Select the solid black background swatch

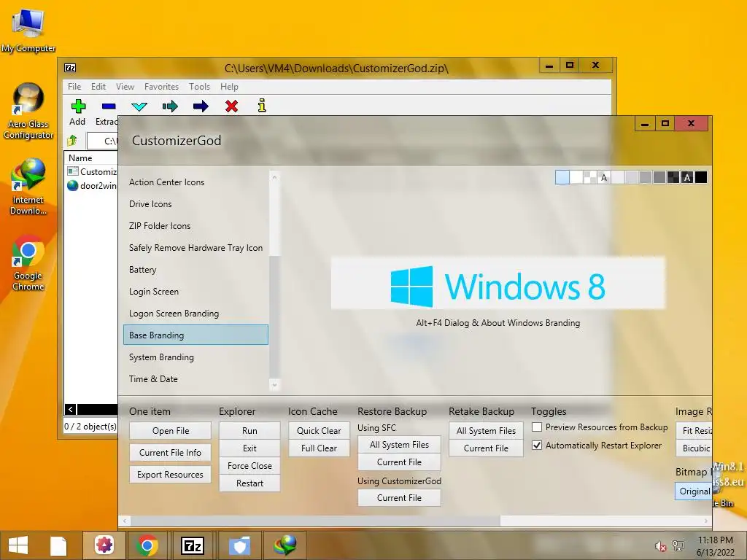click(x=701, y=178)
